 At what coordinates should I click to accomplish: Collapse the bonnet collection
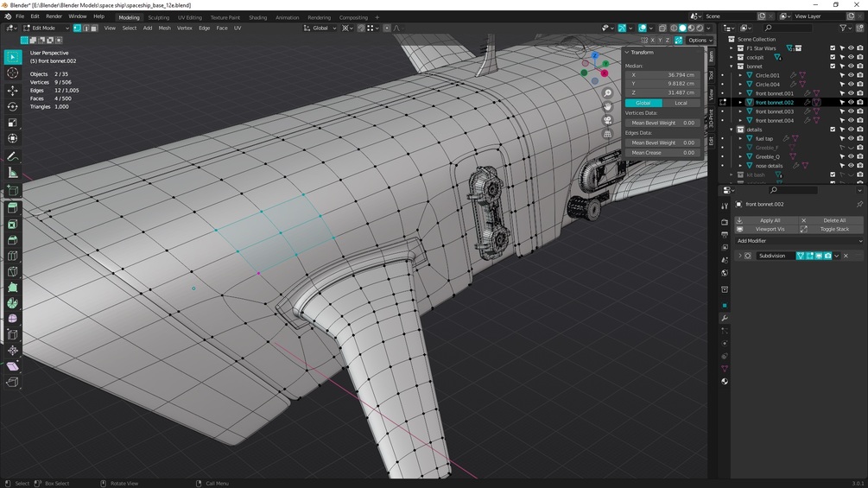point(731,66)
